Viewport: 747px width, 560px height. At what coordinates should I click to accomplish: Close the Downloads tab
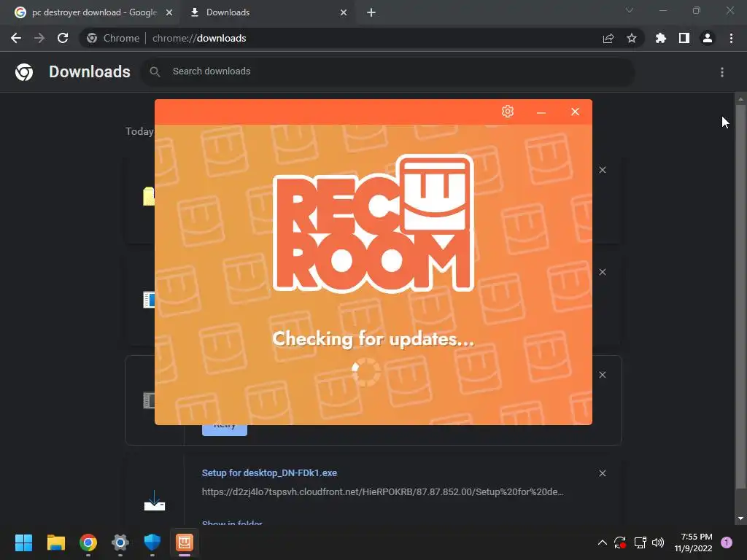(344, 12)
